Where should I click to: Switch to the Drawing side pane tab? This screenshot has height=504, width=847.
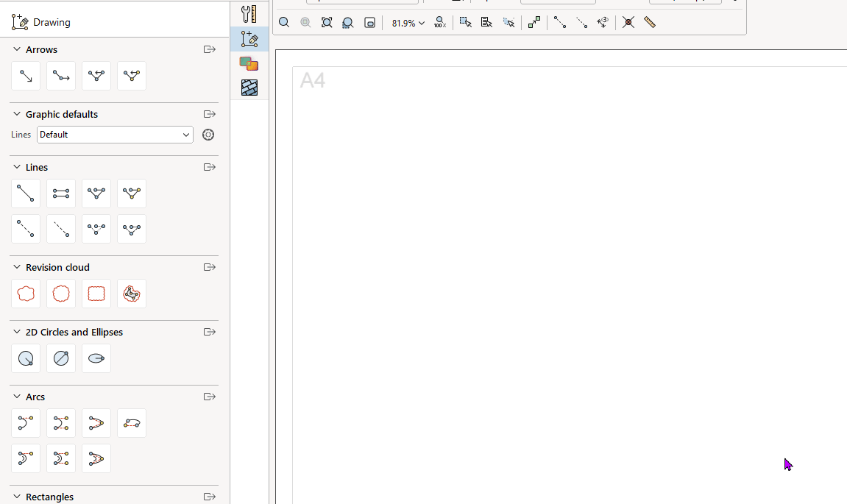pyautogui.click(x=249, y=39)
